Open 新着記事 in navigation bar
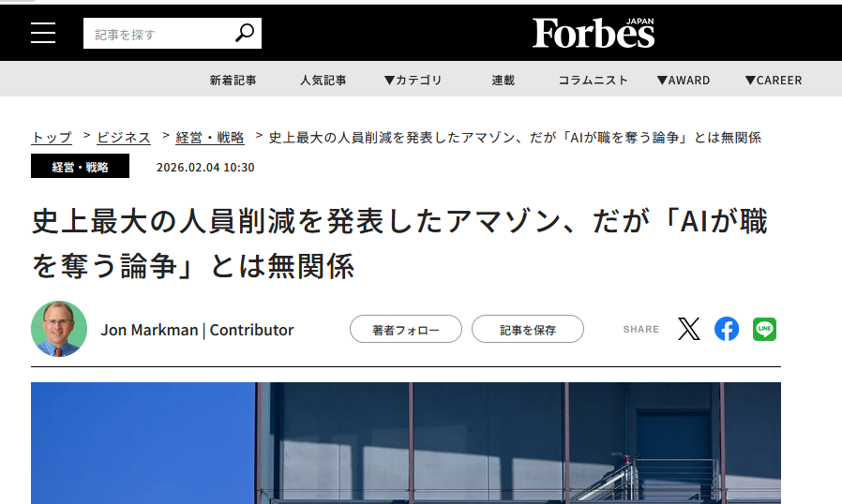The width and height of the screenshot is (842, 504). point(233,80)
